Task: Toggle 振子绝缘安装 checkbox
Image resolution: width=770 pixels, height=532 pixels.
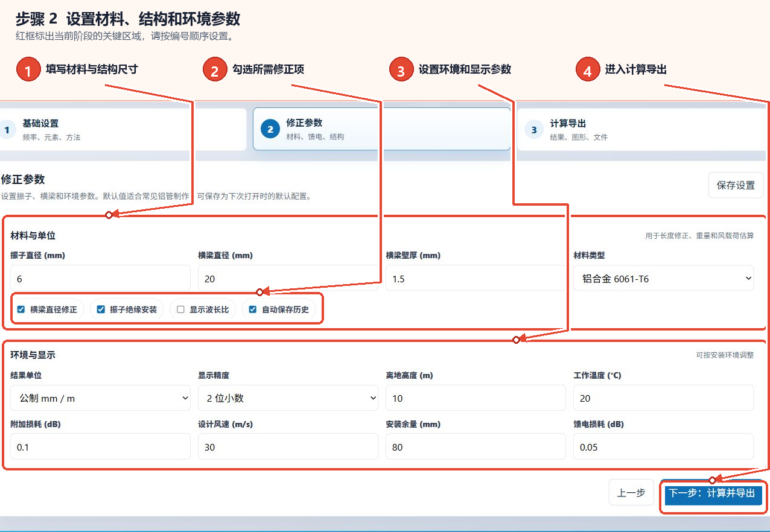Action: [101, 309]
